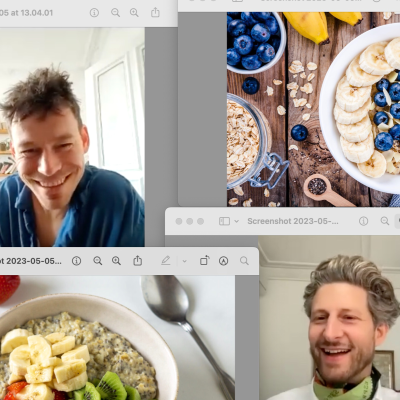Expand the highlight pen color dropdown arrow

click(x=184, y=261)
